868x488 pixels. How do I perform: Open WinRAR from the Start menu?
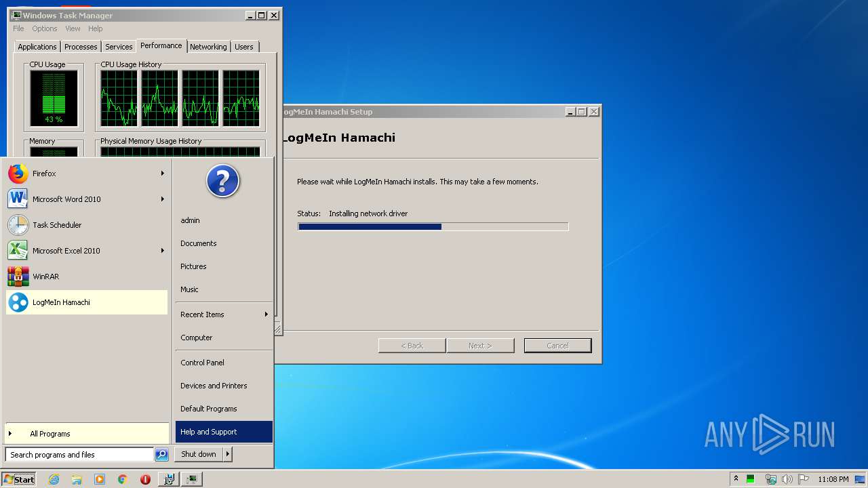[87, 277]
